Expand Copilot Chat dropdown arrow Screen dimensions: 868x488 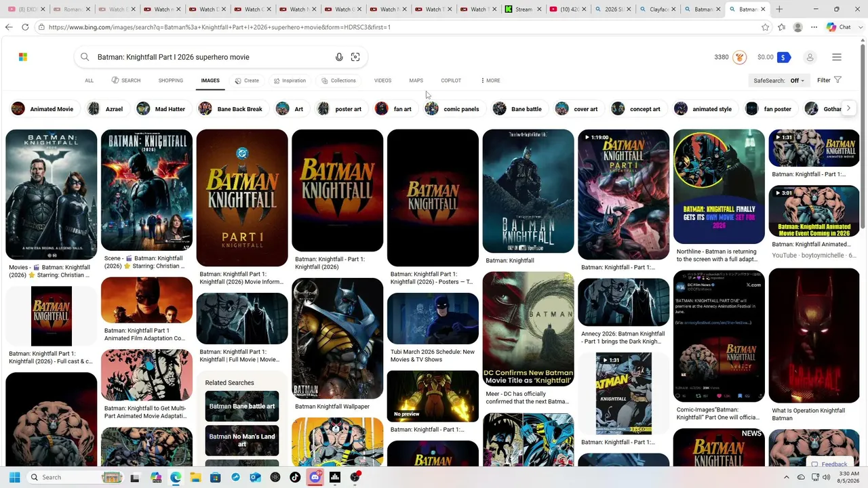859,27
